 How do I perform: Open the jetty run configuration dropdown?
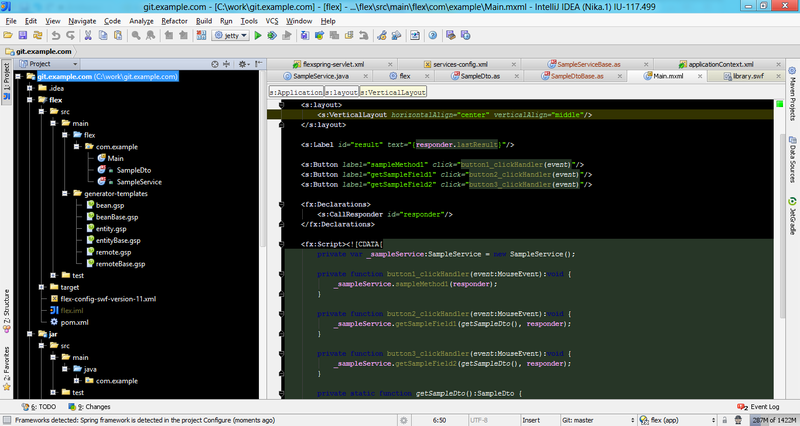pyautogui.click(x=231, y=35)
